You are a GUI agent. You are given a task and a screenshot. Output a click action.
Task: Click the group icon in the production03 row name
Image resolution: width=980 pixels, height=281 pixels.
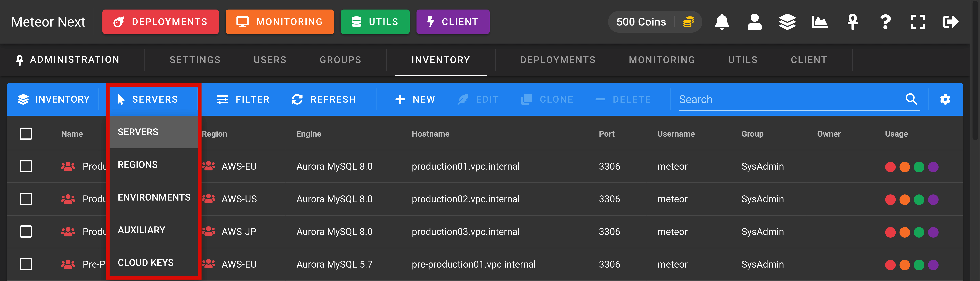(x=68, y=232)
